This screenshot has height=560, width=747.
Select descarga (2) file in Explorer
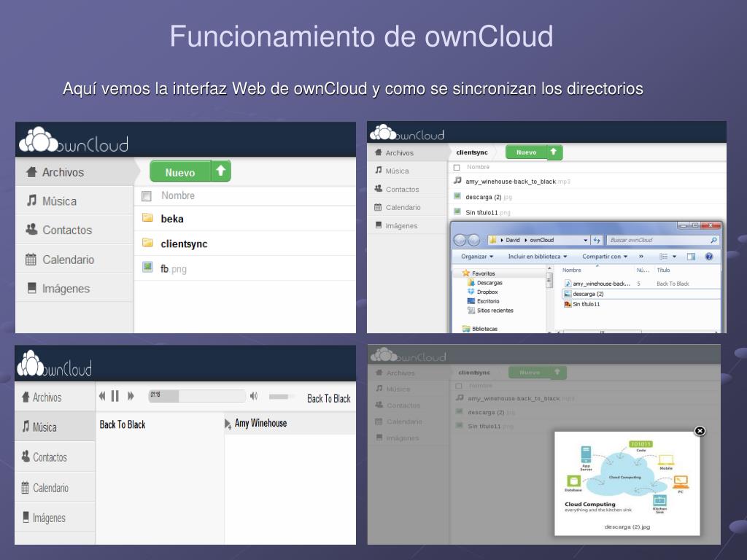point(640,294)
